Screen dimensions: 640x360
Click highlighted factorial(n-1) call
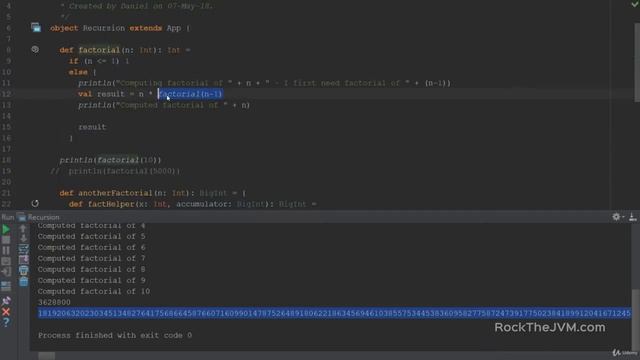pos(190,94)
